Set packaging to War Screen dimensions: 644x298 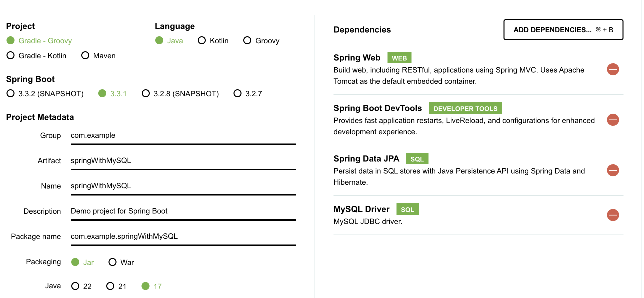(112, 262)
